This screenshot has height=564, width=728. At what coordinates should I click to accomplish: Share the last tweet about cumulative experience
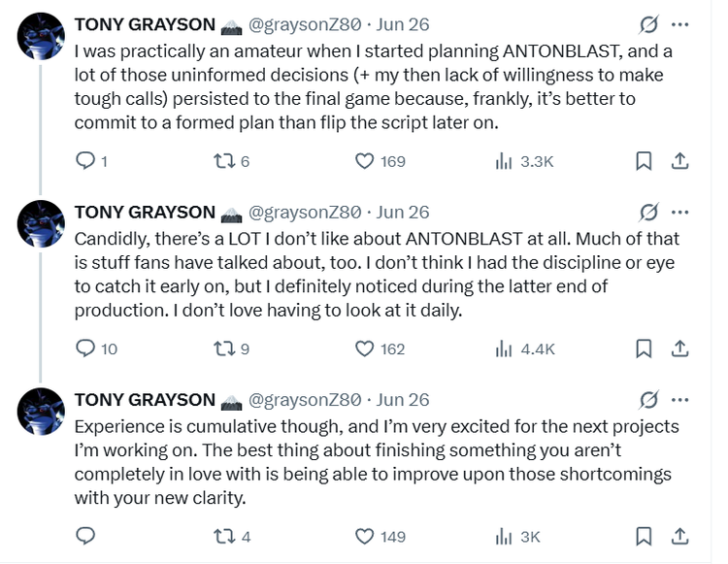pyautogui.click(x=680, y=535)
